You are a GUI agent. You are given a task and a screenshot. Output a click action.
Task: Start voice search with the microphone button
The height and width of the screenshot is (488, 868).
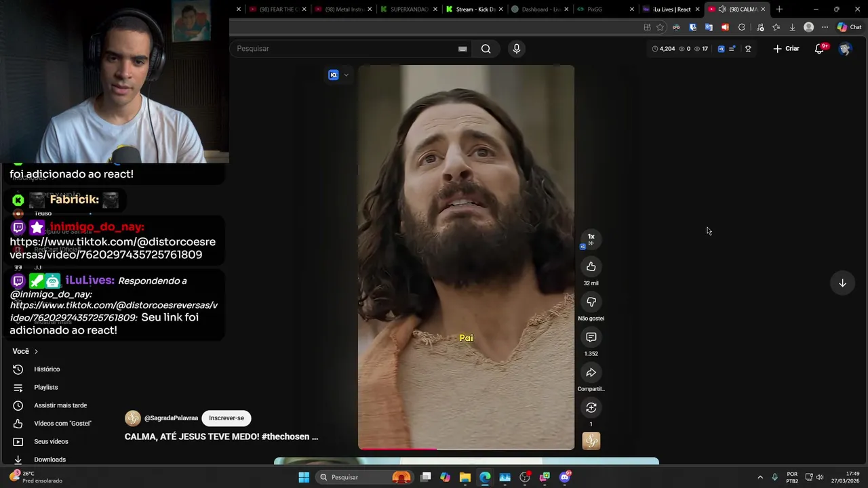coord(517,49)
